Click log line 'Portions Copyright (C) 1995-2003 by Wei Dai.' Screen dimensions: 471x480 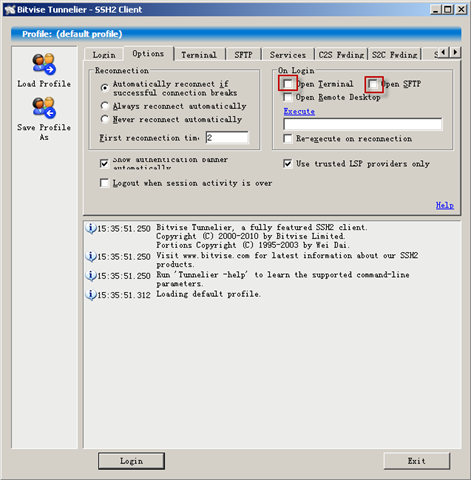[253, 245]
